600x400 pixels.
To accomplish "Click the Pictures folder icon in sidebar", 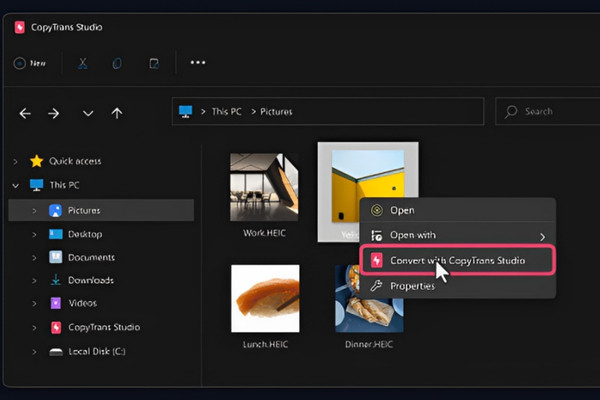I will click(55, 211).
